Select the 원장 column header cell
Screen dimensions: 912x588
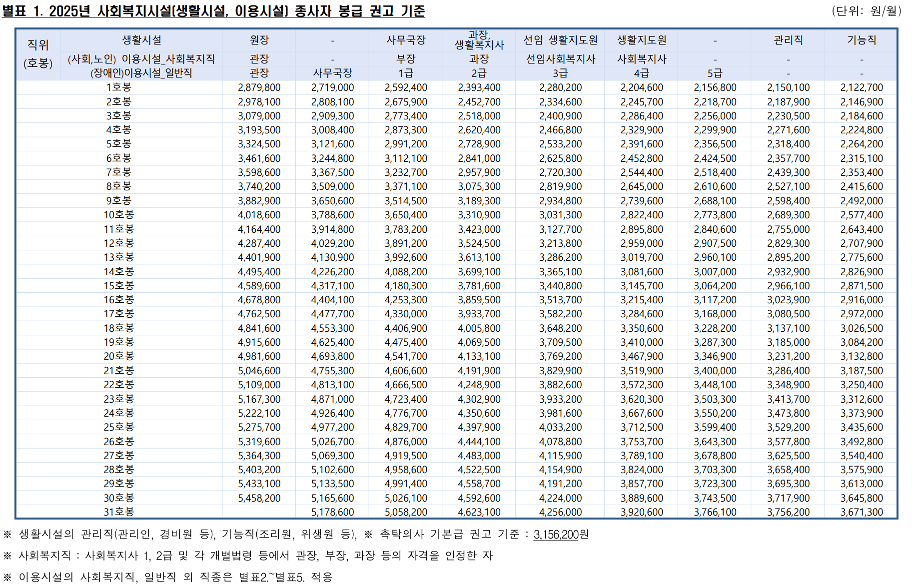point(259,41)
